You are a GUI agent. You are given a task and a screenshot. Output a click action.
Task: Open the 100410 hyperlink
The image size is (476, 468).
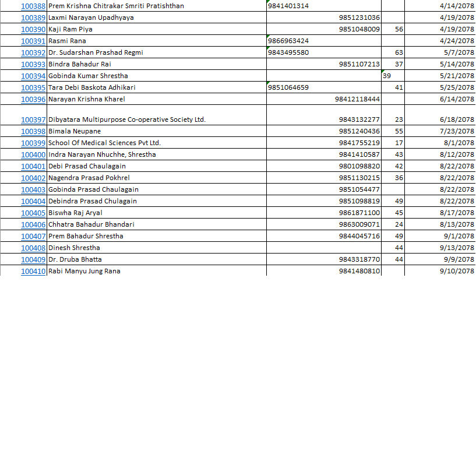coord(33,271)
